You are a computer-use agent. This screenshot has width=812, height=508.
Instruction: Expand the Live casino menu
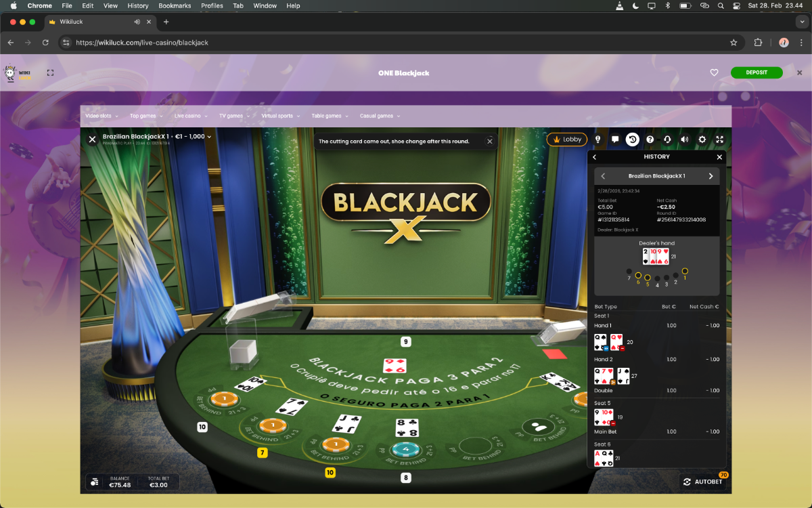[x=190, y=116]
